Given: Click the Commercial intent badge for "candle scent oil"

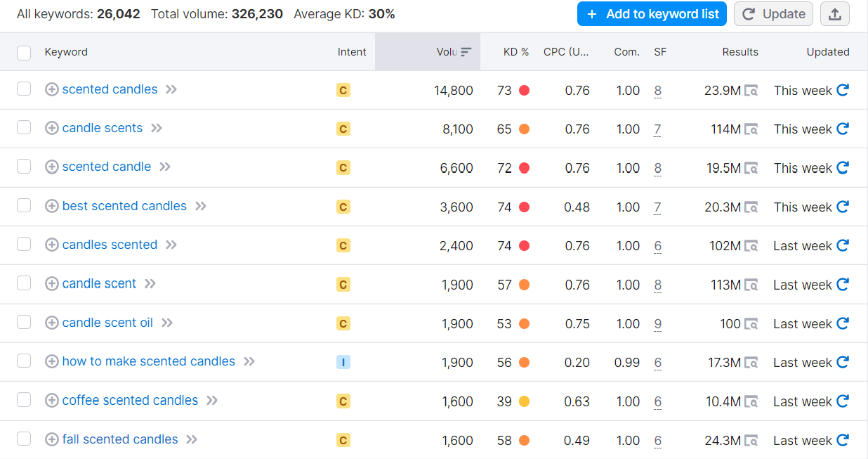Looking at the screenshot, I should [x=343, y=323].
